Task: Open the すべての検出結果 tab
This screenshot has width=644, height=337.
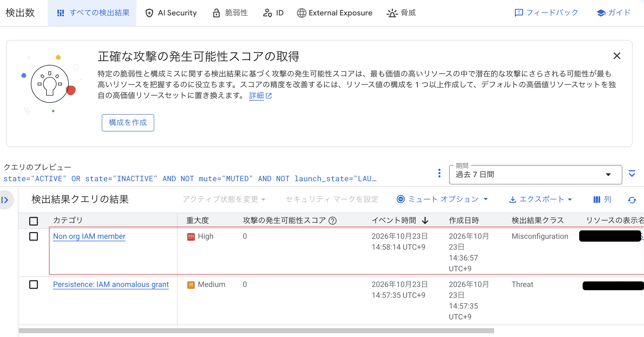Action: coord(92,13)
